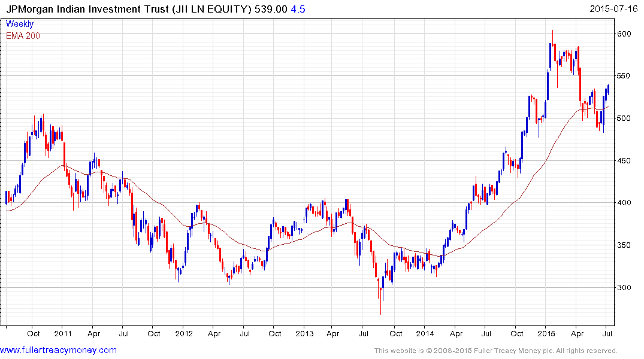
Task: Click the 539.00 price value
Action: point(271,9)
